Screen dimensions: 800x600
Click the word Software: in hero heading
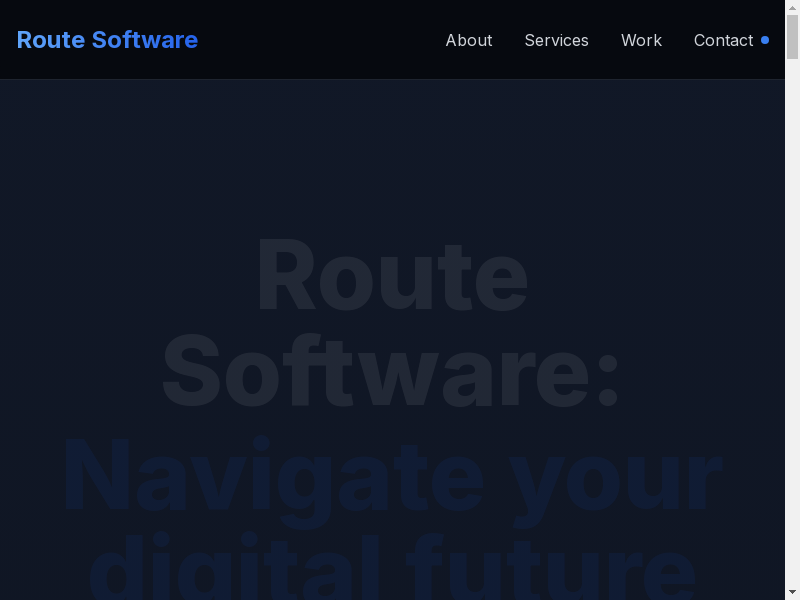[x=391, y=374]
